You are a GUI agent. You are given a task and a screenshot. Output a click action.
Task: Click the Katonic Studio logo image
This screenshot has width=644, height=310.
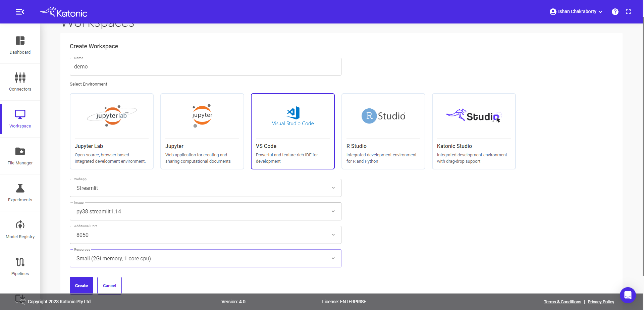(474, 116)
